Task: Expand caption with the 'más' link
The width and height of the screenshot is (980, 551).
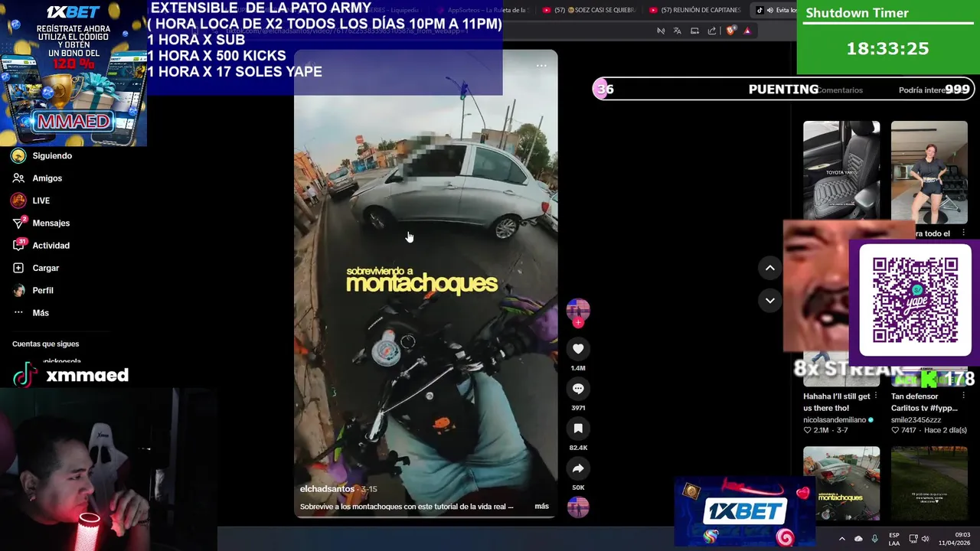Action: [x=541, y=507]
